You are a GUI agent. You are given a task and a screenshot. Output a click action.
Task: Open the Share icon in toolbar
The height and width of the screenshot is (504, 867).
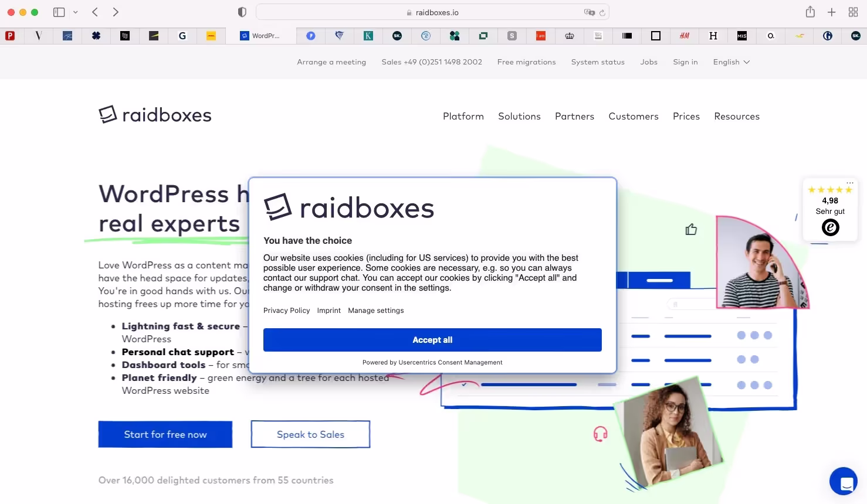click(810, 12)
